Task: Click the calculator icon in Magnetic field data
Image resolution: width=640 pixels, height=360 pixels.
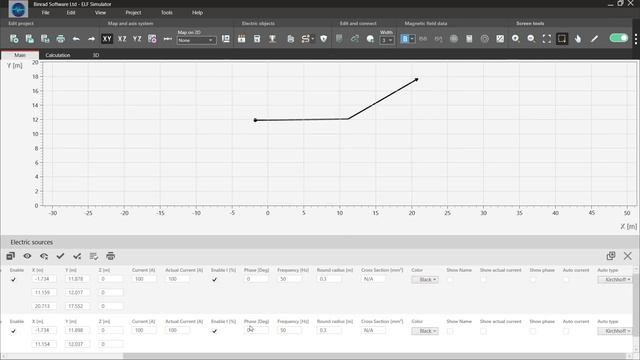Action: (469, 39)
